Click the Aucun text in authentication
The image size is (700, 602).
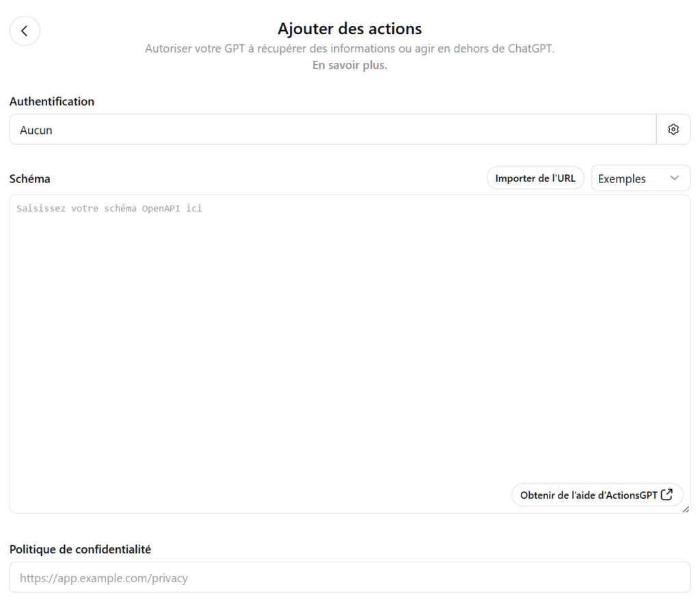pos(36,130)
